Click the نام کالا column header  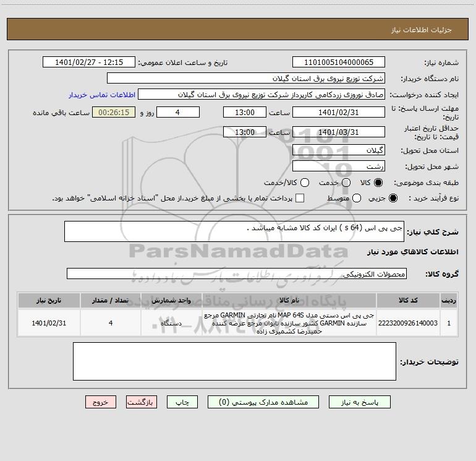point(289,300)
